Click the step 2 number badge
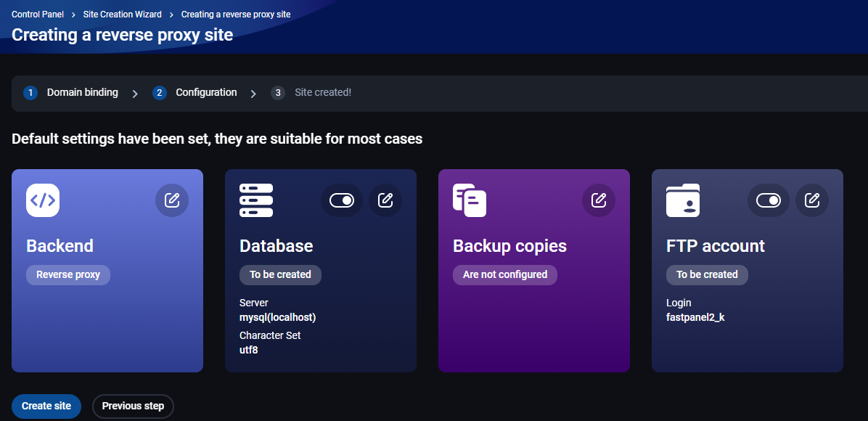 tap(160, 93)
